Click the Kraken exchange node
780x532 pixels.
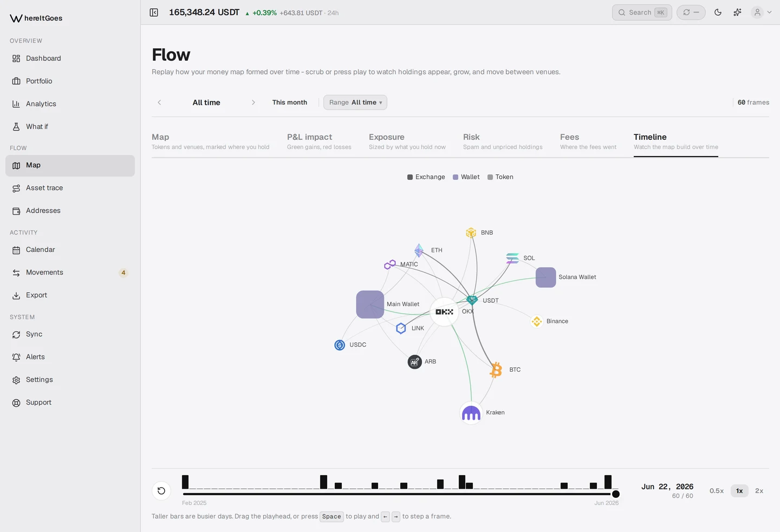point(471,413)
